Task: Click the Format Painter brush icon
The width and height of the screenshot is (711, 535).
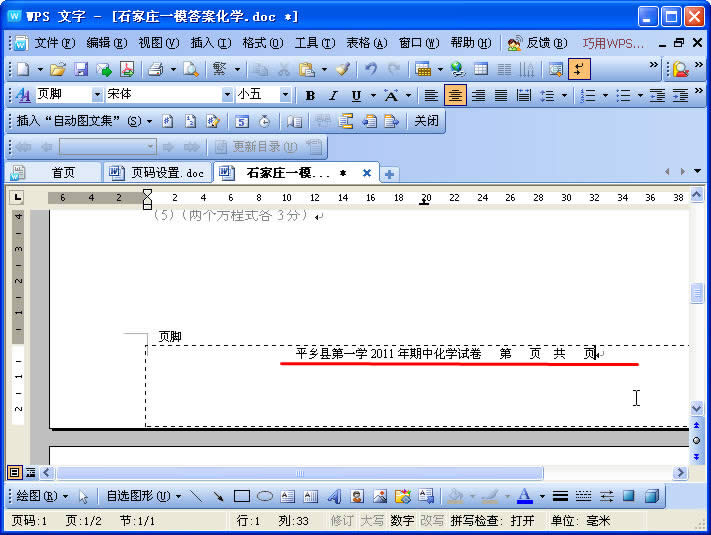Action: click(343, 69)
